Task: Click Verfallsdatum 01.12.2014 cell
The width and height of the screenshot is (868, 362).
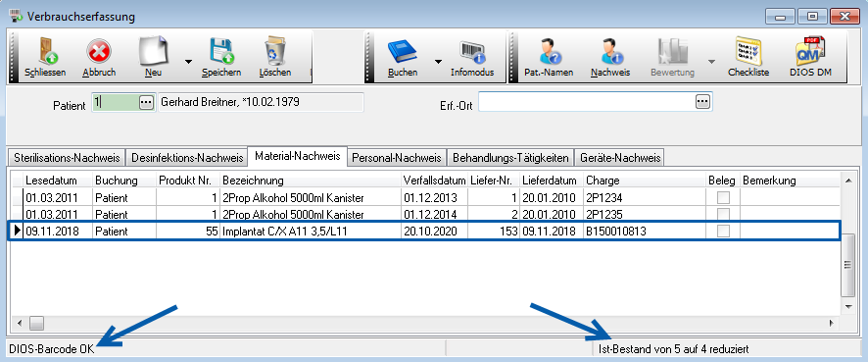Action: 435,214
